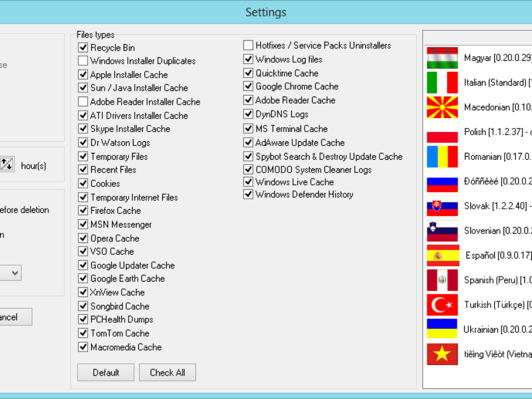The image size is (532, 399).
Task: Choose the Slovenian flag icon
Action: coord(442,231)
